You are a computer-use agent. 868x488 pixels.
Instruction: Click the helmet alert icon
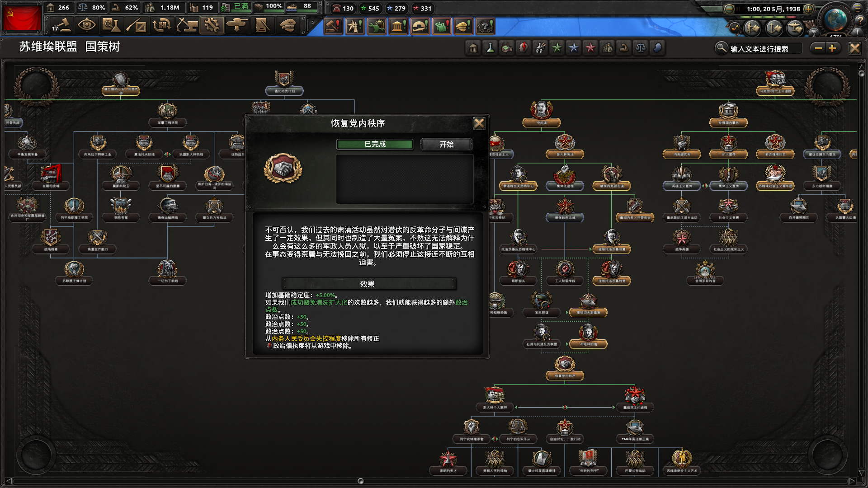coord(420,26)
